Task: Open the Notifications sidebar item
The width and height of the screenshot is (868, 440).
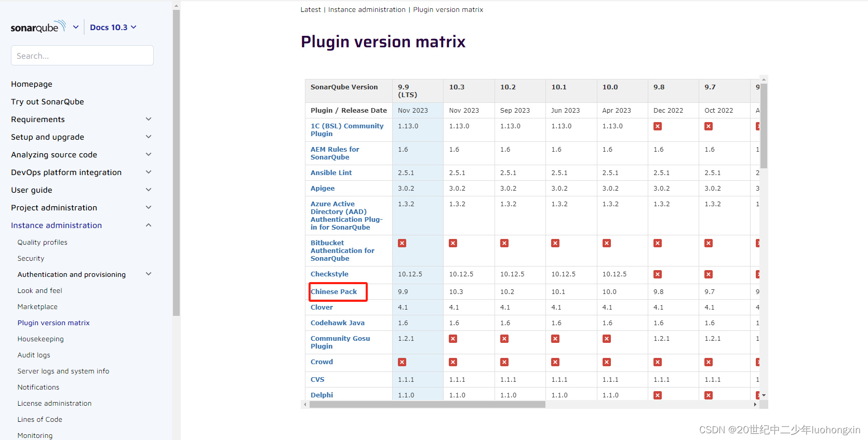Action: 38,387
